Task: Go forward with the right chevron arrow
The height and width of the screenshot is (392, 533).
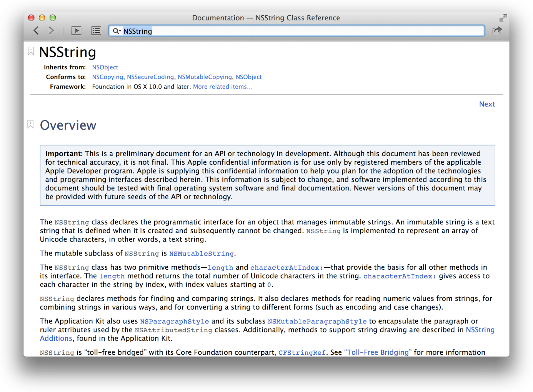Action: tap(52, 30)
